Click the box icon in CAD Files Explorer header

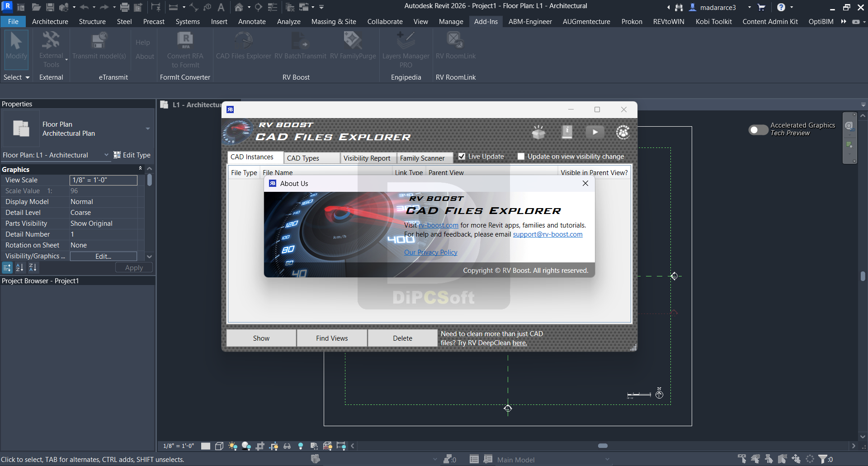pos(538,132)
